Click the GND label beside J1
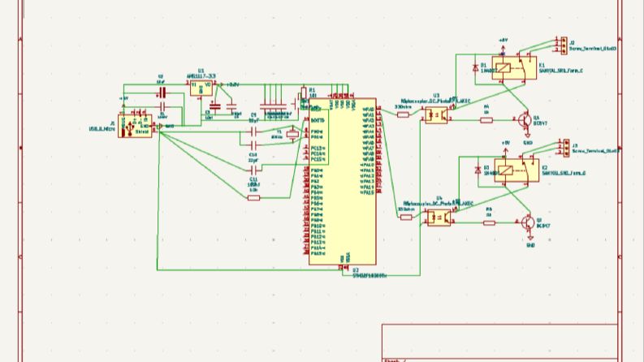The width and height of the screenshot is (644, 362). pyautogui.click(x=170, y=127)
